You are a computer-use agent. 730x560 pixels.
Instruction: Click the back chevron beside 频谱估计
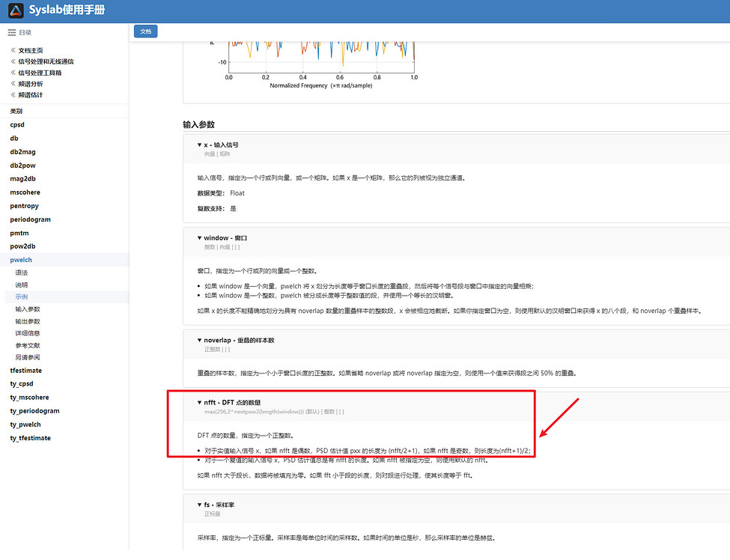pos(13,95)
